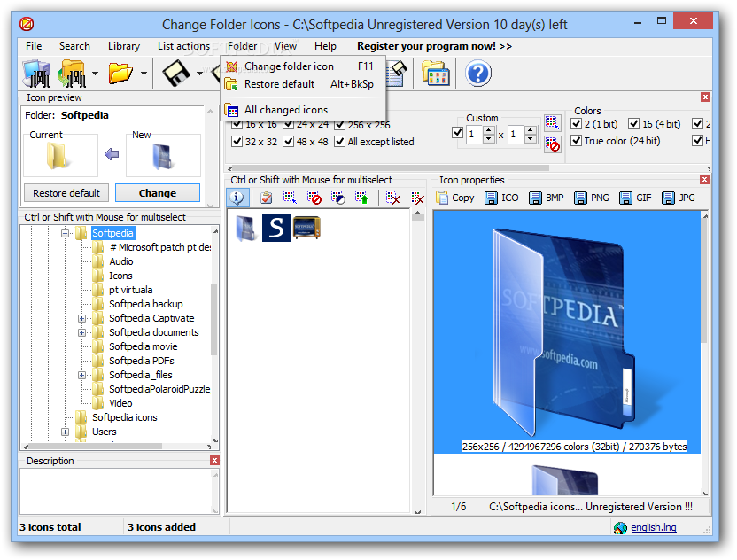Click the computer scan toolbar icon
This screenshot has width=737, height=560.
(36, 74)
